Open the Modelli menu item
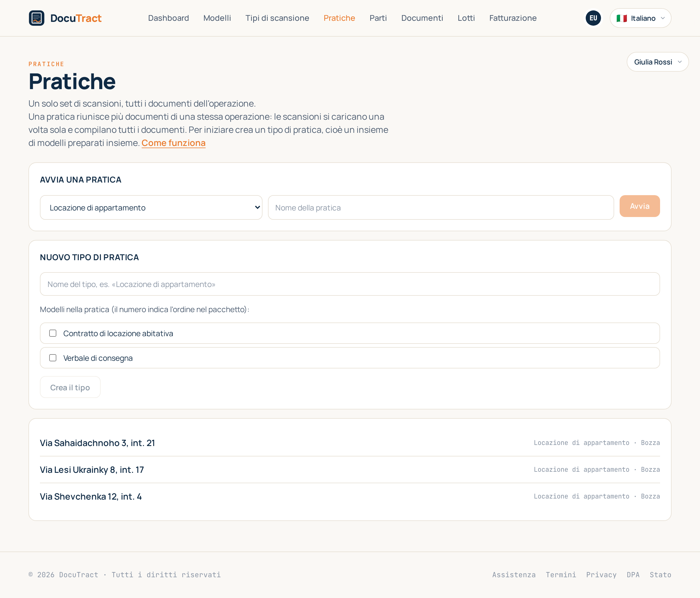Screen dimensions: 700x598 pos(217,18)
